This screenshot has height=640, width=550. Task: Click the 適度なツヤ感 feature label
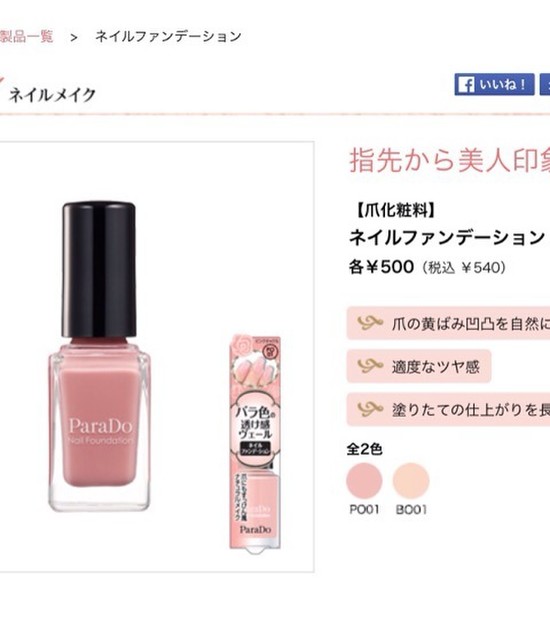pos(435,367)
